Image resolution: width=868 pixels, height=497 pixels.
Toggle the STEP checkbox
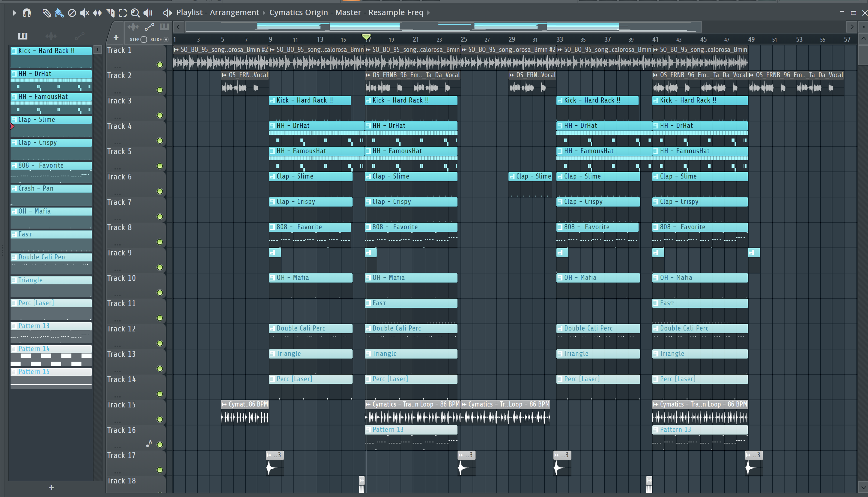coord(144,39)
